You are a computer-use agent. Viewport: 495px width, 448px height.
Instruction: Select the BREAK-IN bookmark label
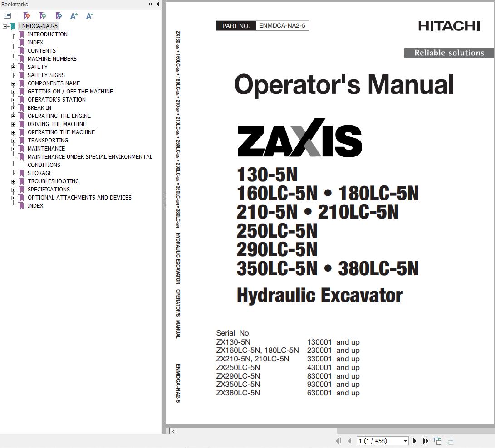pyautogui.click(x=39, y=107)
